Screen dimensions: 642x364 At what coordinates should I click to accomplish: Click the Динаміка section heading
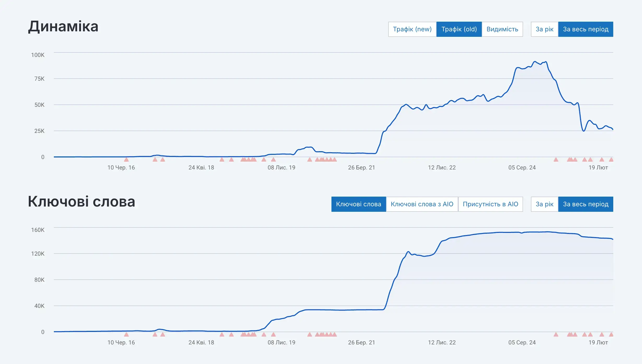point(63,27)
